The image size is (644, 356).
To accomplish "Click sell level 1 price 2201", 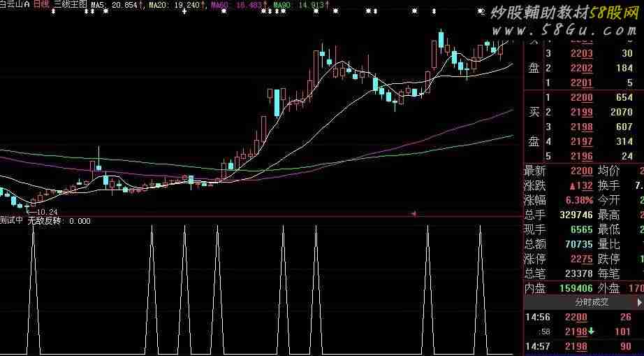I will click(582, 83).
